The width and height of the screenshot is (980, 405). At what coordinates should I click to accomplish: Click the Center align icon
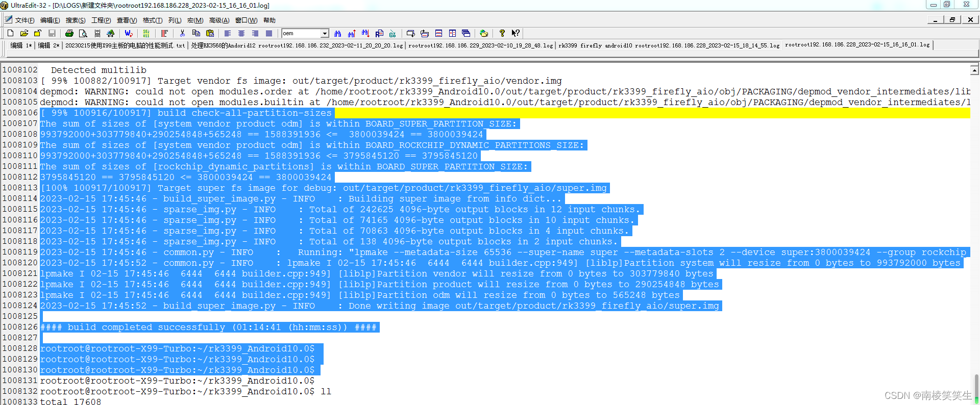tap(241, 33)
